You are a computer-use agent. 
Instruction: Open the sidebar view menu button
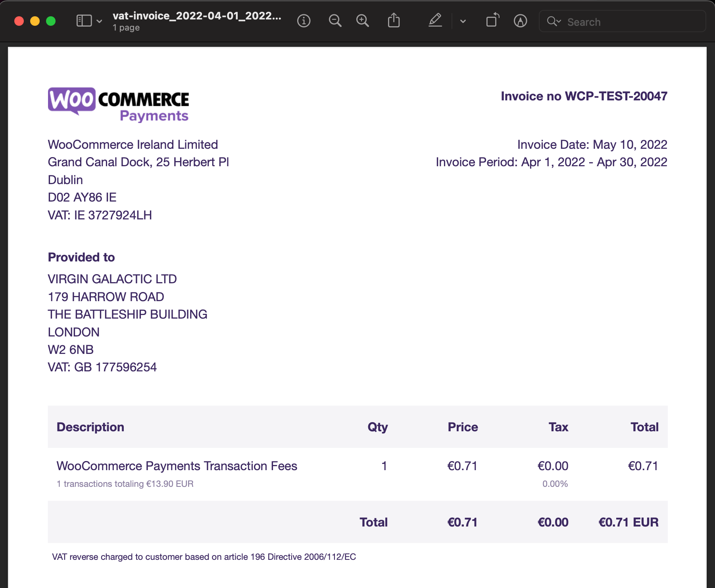click(x=84, y=21)
